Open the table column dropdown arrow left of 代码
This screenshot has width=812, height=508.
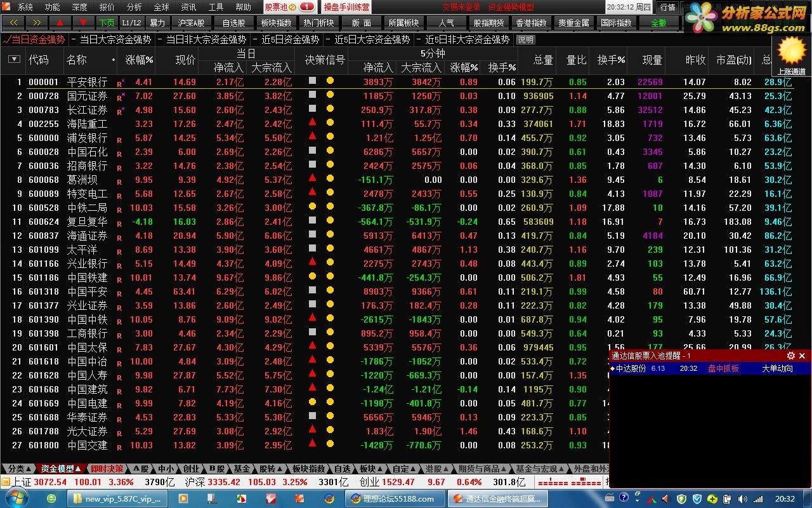(13, 59)
